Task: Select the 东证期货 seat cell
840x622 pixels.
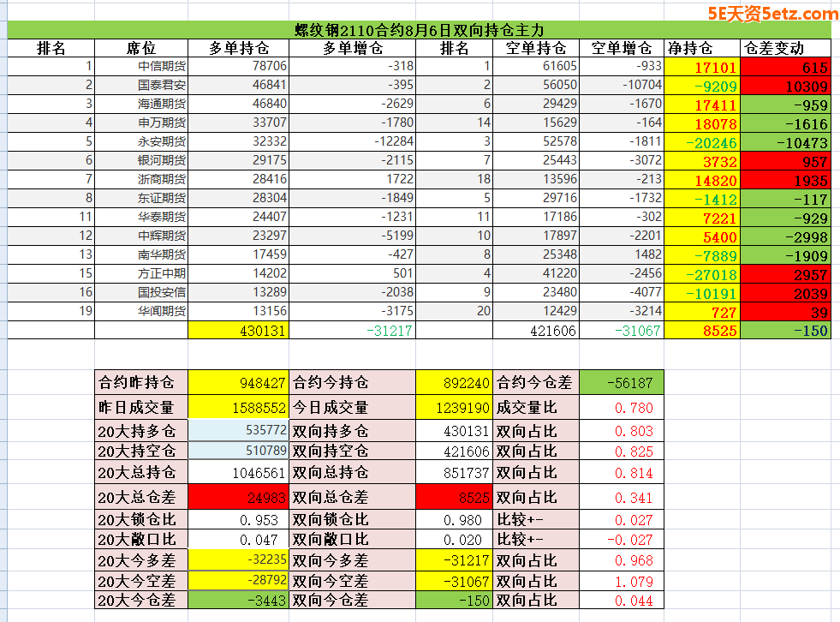Action: pyautogui.click(x=141, y=198)
